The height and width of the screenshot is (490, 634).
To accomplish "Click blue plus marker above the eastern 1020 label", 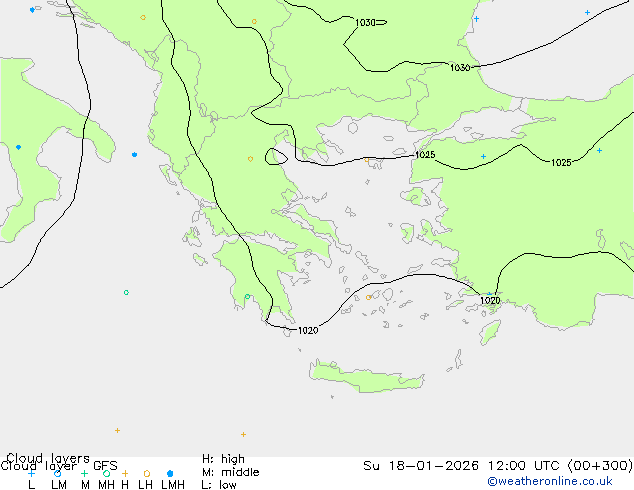I will [x=490, y=294].
